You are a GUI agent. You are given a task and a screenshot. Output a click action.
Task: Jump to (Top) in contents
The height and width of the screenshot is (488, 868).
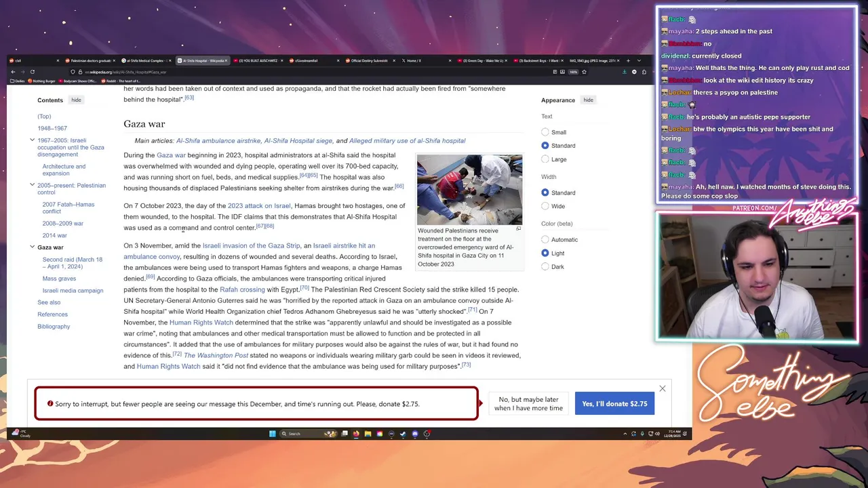click(44, 117)
